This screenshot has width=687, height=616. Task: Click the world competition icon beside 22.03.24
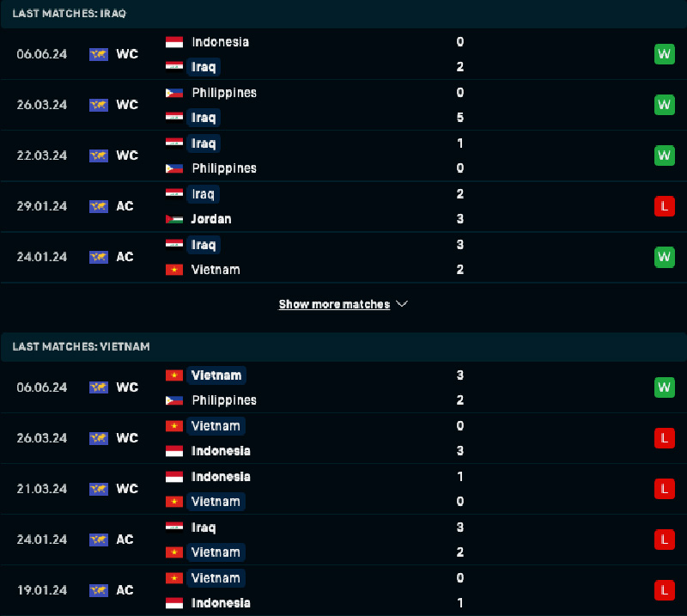coord(99,156)
